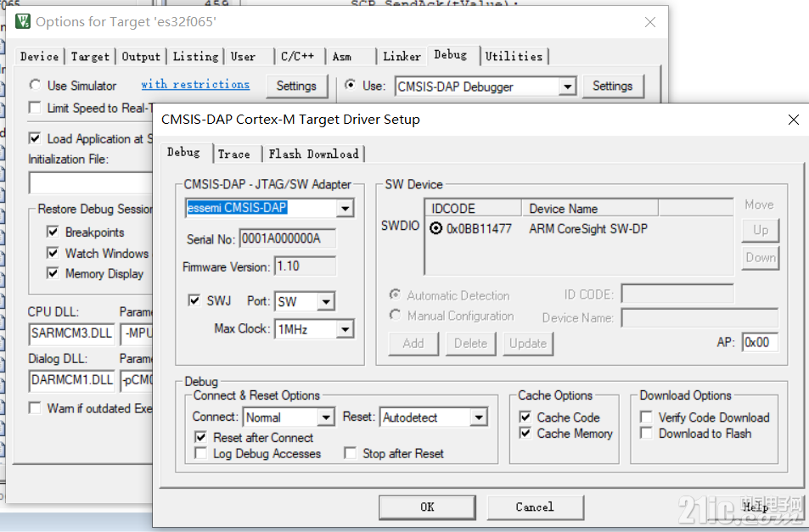
Task: Switch to the Linker tab in Options
Action: click(402, 57)
